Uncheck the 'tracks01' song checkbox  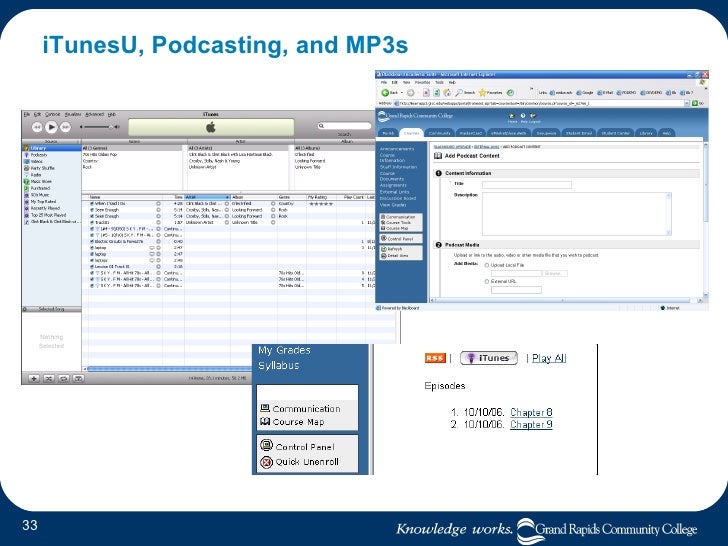click(x=92, y=223)
